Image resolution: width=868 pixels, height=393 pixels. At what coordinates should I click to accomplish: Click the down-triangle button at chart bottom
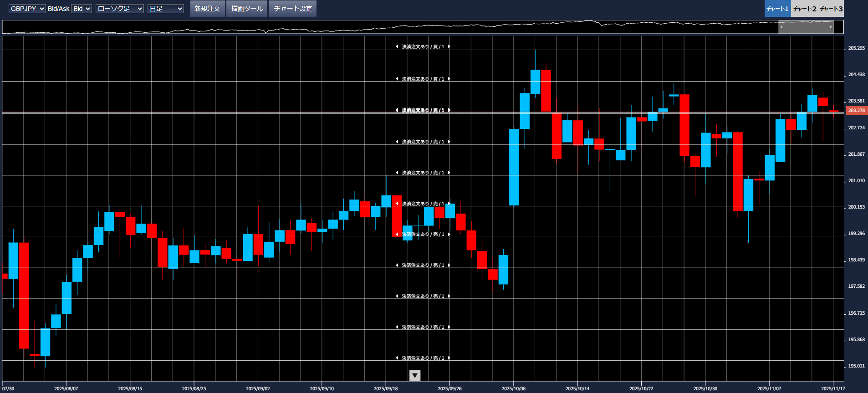[x=415, y=375]
